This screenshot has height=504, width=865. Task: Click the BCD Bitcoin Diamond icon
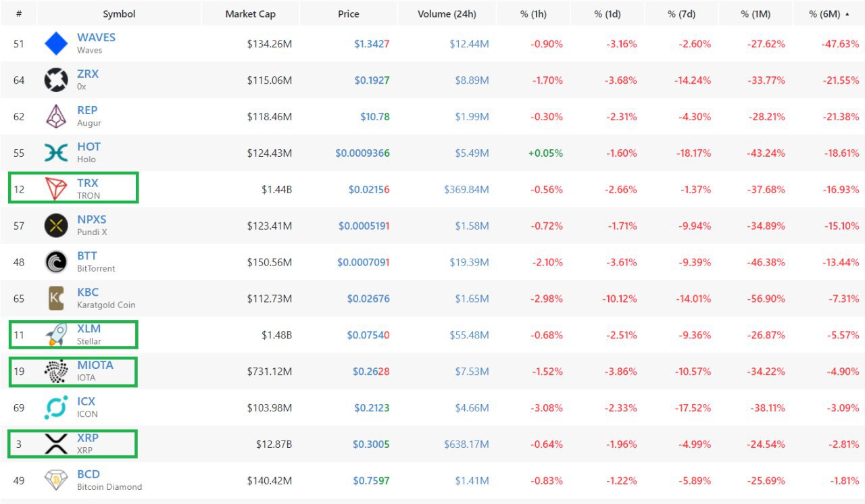[x=56, y=480]
